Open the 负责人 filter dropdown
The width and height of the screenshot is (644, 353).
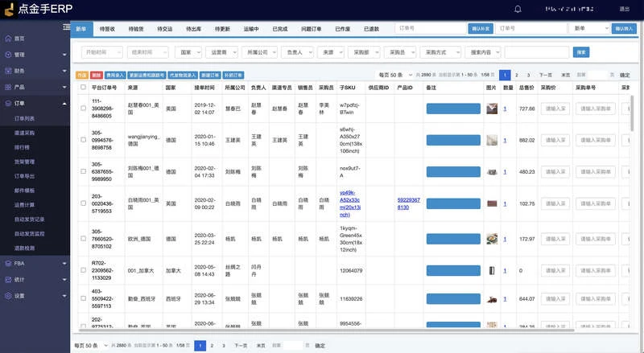point(297,52)
